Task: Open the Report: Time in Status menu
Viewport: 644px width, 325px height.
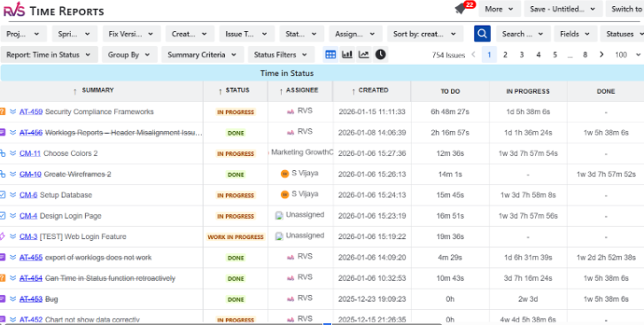Action: (x=50, y=55)
